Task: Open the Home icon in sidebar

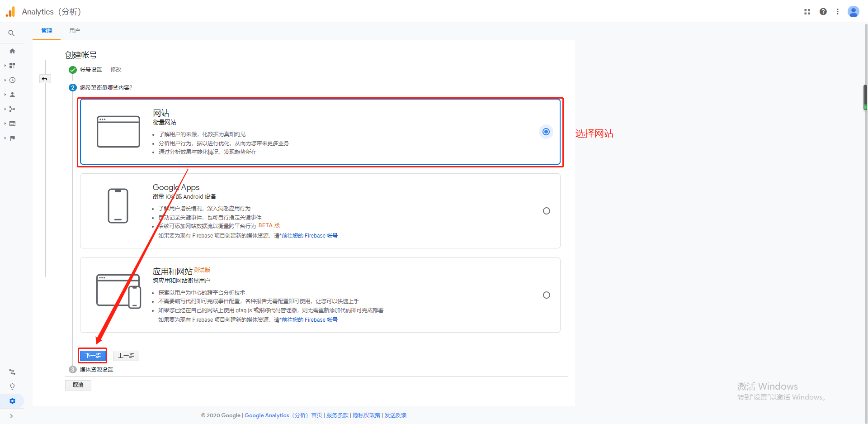Action: coord(12,51)
